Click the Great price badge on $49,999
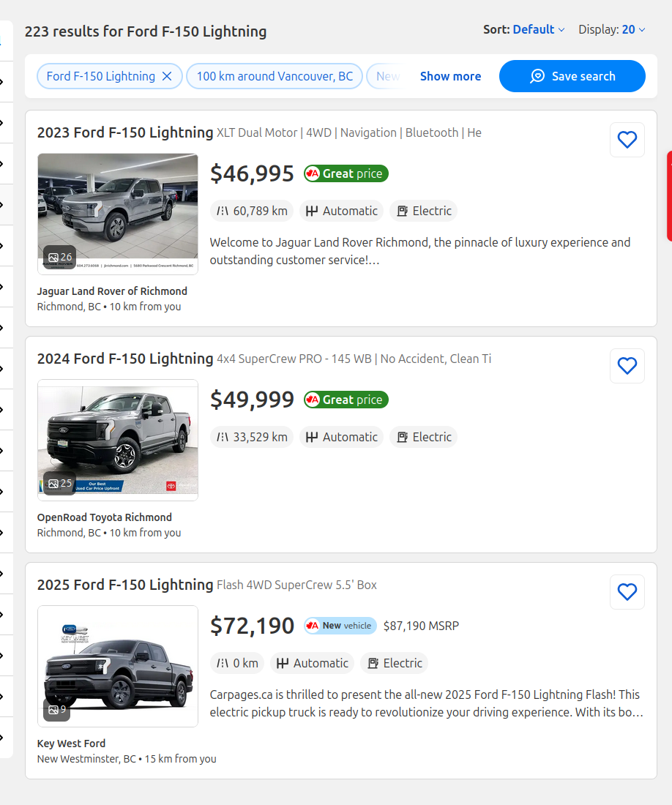 346,400
